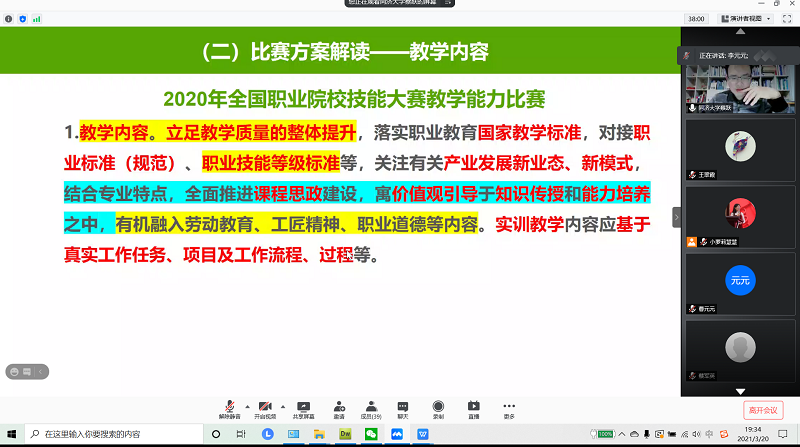Open the 邀请 invite icon
800x447 pixels.
(x=339, y=407)
